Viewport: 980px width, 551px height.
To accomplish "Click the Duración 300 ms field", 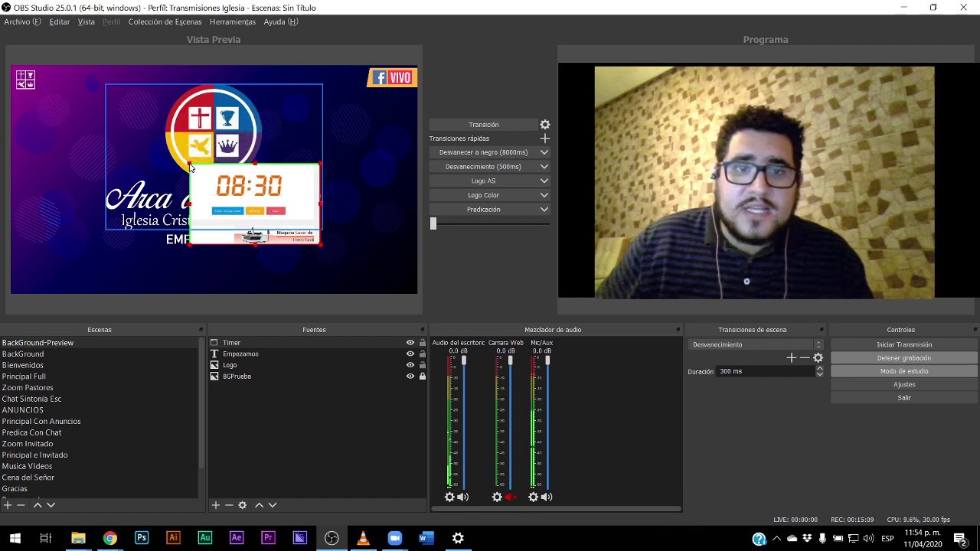I will [x=766, y=371].
